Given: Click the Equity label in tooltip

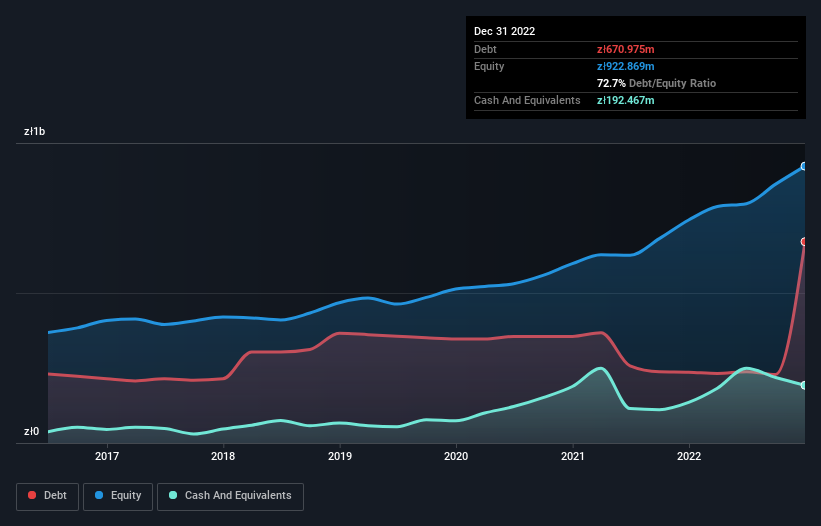Looking at the screenshot, I should 489,66.
